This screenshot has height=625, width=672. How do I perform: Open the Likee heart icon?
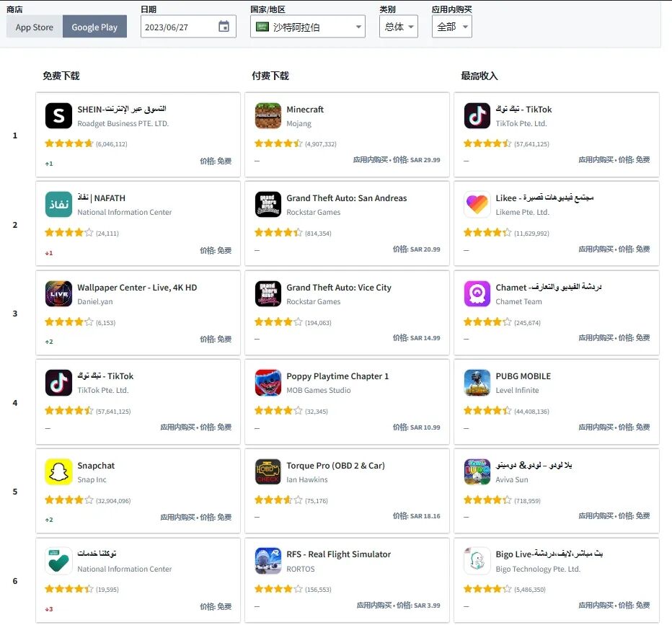(477, 204)
